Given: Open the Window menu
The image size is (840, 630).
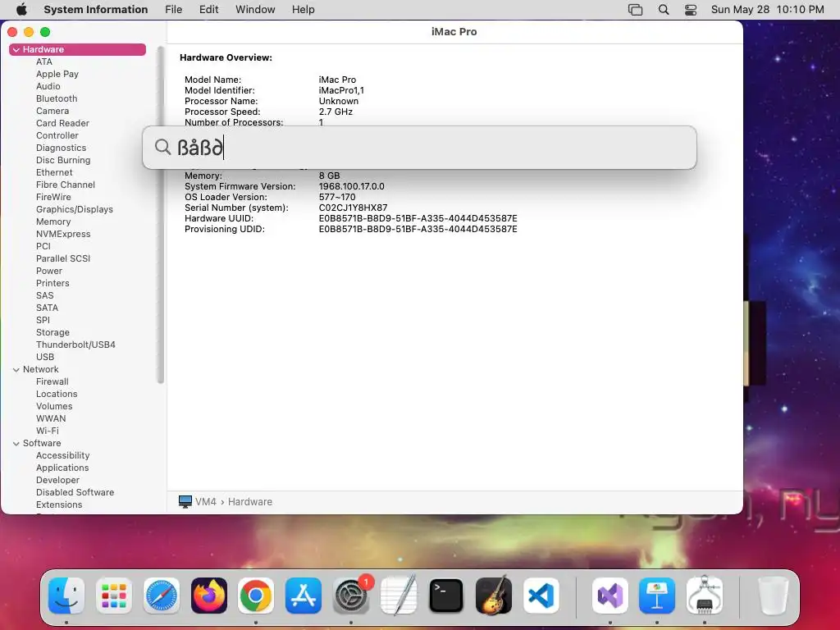Looking at the screenshot, I should point(255,10).
